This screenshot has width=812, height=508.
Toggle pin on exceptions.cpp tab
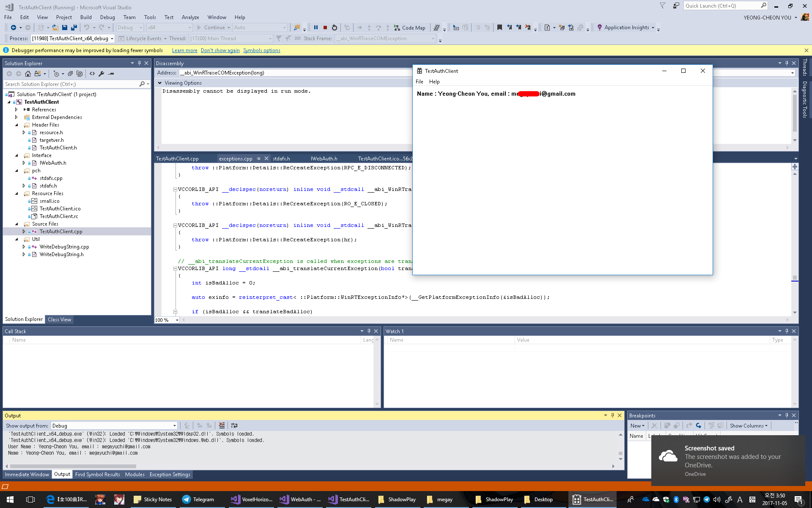(x=258, y=159)
